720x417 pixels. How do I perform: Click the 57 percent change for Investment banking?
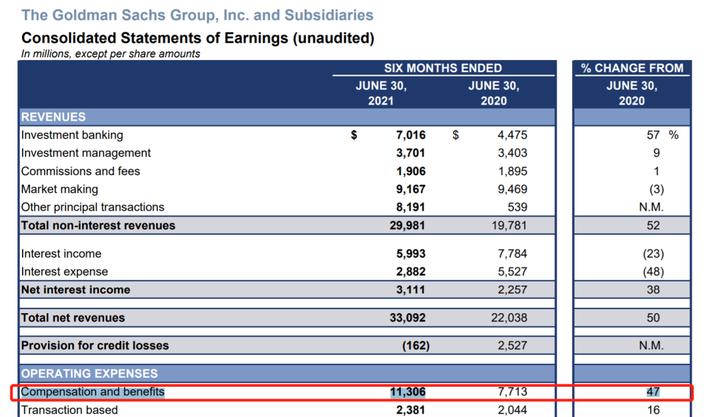[653, 135]
